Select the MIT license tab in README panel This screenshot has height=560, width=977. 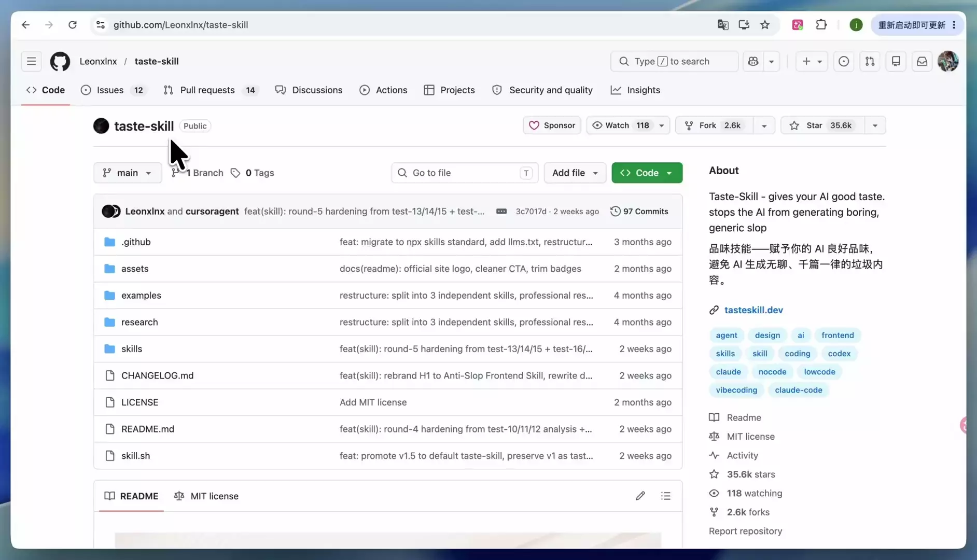click(x=206, y=496)
